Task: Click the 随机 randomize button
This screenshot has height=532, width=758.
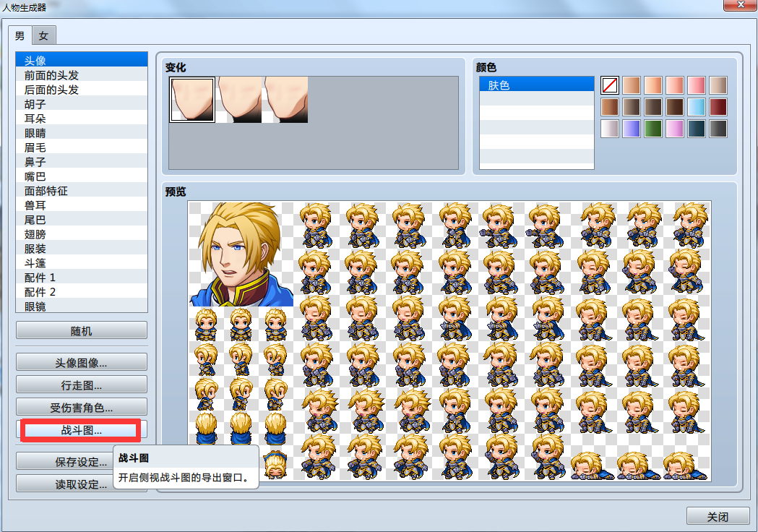Action: (82, 330)
